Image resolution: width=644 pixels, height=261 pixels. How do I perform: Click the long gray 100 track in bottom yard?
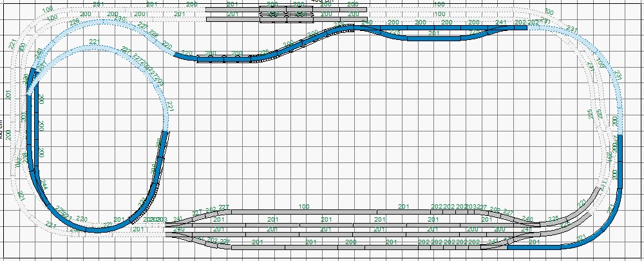[304, 211]
